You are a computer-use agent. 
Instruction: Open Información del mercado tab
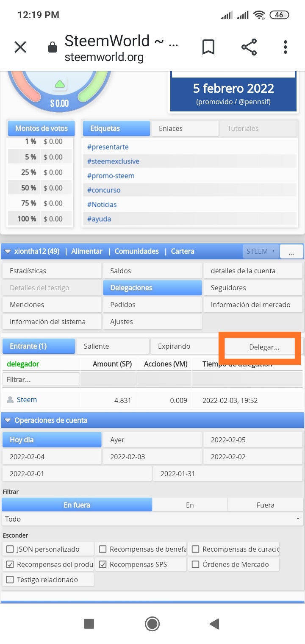pyautogui.click(x=253, y=305)
